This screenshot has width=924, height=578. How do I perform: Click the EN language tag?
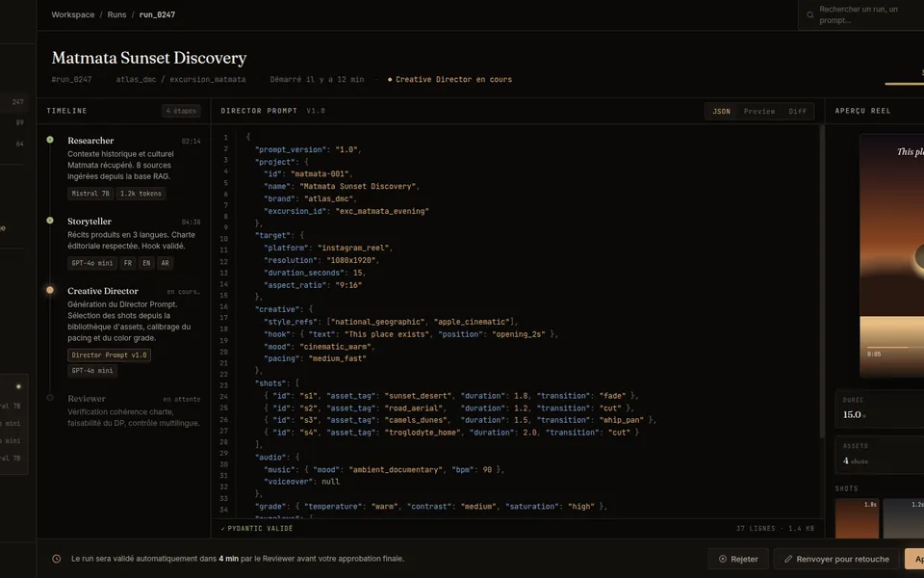click(146, 263)
